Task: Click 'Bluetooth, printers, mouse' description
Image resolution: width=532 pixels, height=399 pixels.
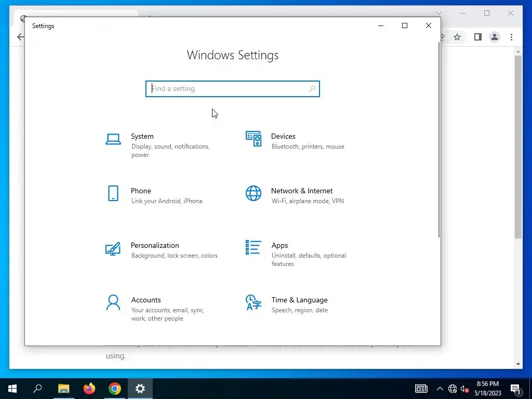Action: [x=308, y=147]
